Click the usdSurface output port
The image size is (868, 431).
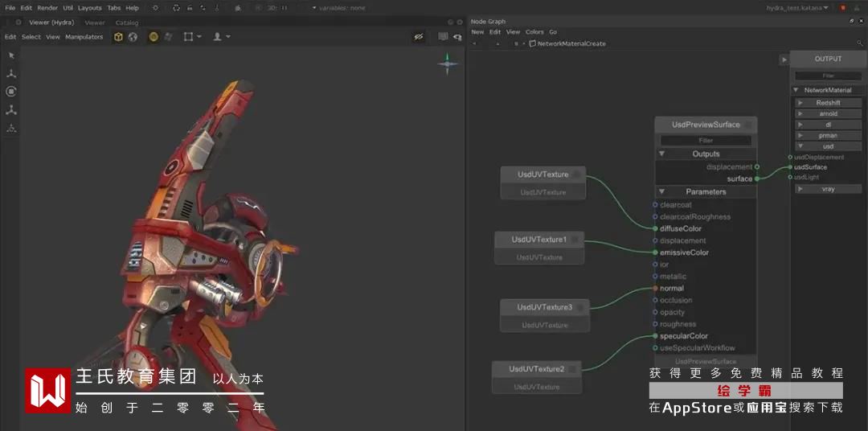click(791, 167)
